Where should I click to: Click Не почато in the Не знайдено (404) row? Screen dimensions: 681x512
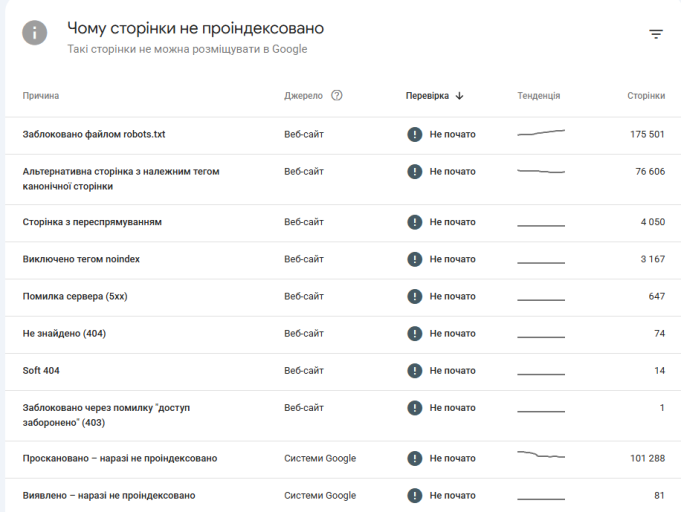pyautogui.click(x=453, y=334)
